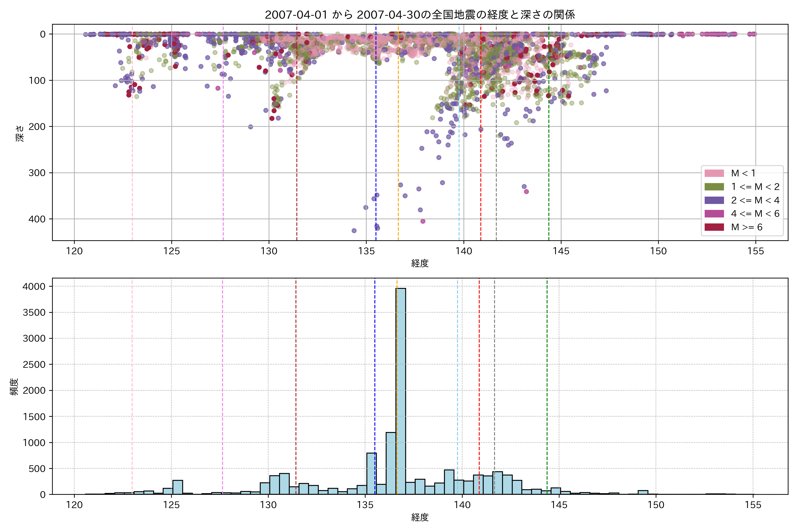Click the 120 tick label on the histogram x-axis
Screen dimensions: 798x532
click(x=74, y=505)
